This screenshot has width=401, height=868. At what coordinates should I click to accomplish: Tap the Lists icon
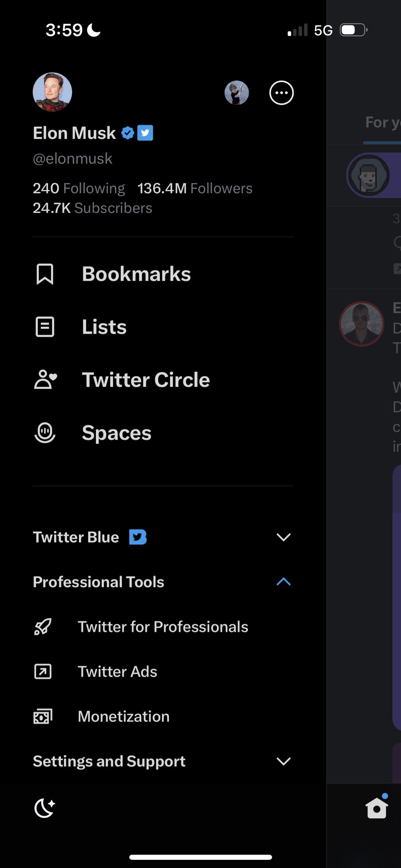45,327
